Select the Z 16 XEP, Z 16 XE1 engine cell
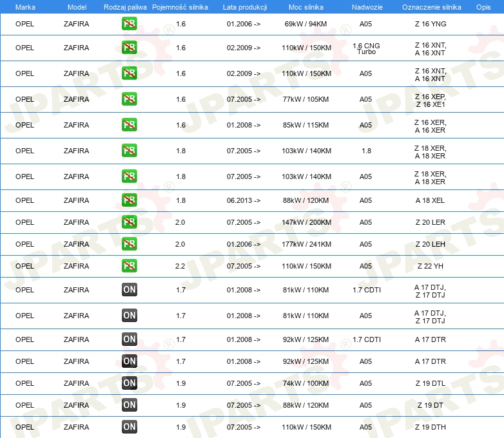Image resolution: width=504 pixels, height=438 pixels. pyautogui.click(x=431, y=100)
